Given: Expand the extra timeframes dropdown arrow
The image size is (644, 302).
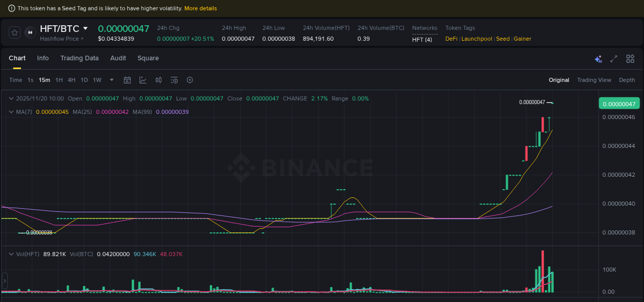Looking at the screenshot, I should pyautogui.click(x=111, y=80).
